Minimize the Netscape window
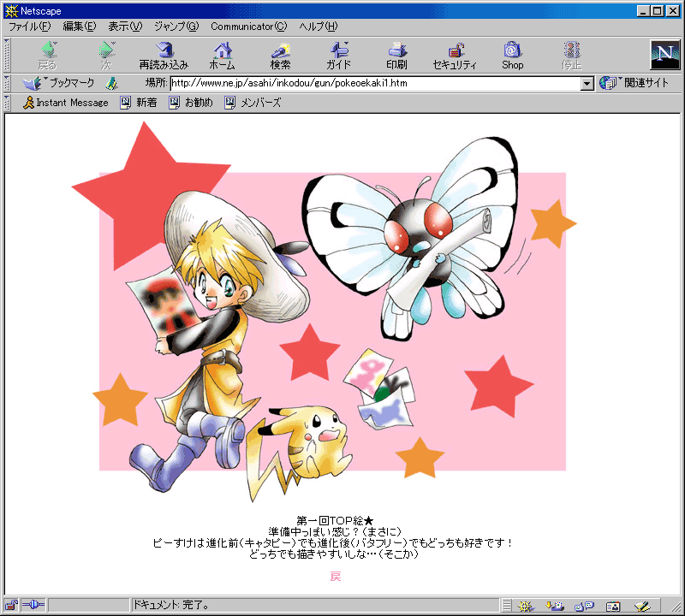685x616 pixels. tap(643, 11)
